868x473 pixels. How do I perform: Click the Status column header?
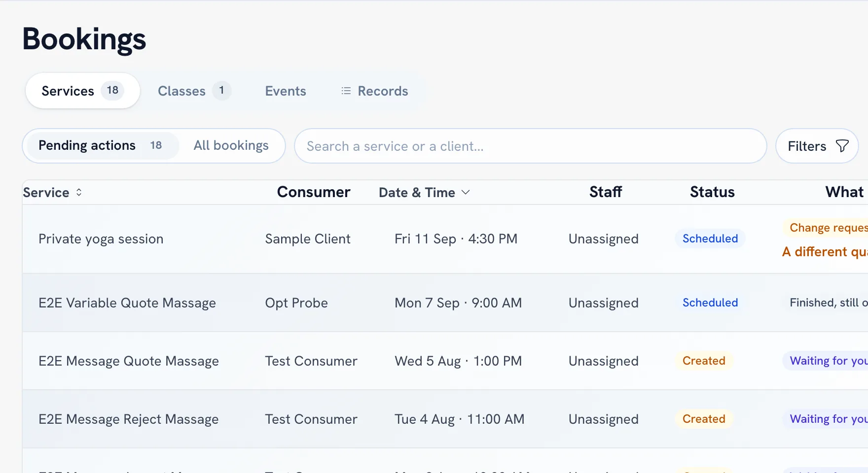coord(712,192)
